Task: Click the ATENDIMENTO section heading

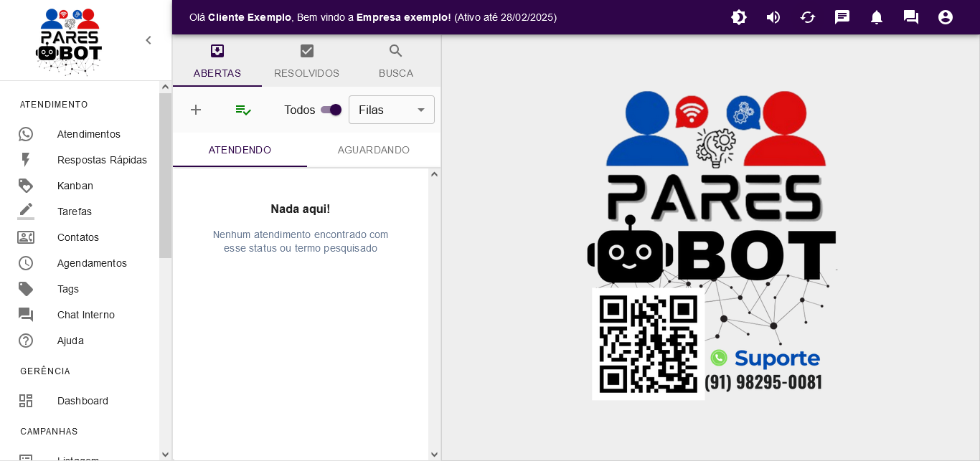Action: tap(54, 105)
